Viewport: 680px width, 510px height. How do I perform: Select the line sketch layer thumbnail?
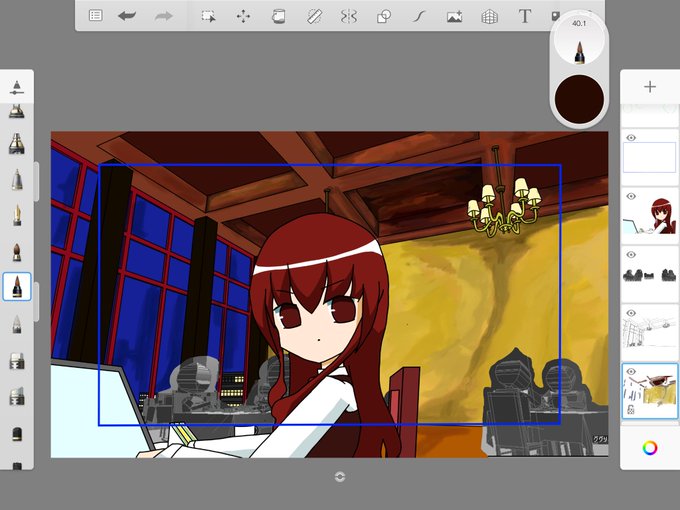(650, 332)
